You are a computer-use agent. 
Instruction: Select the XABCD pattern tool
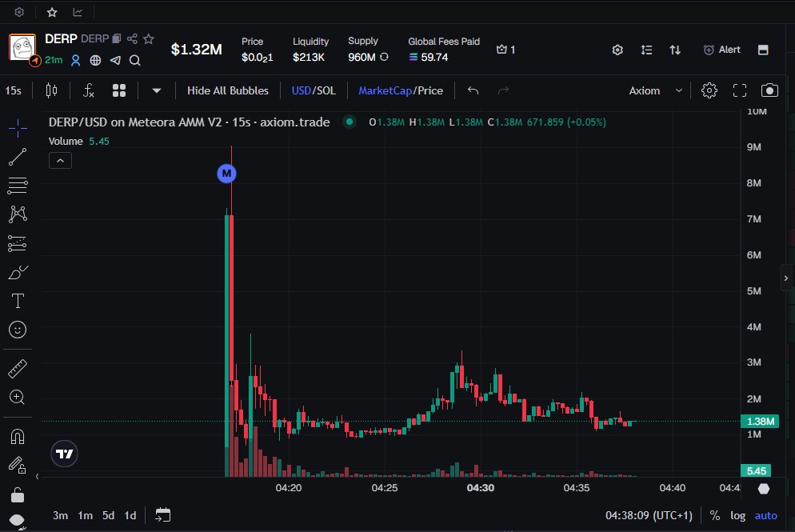(18, 214)
